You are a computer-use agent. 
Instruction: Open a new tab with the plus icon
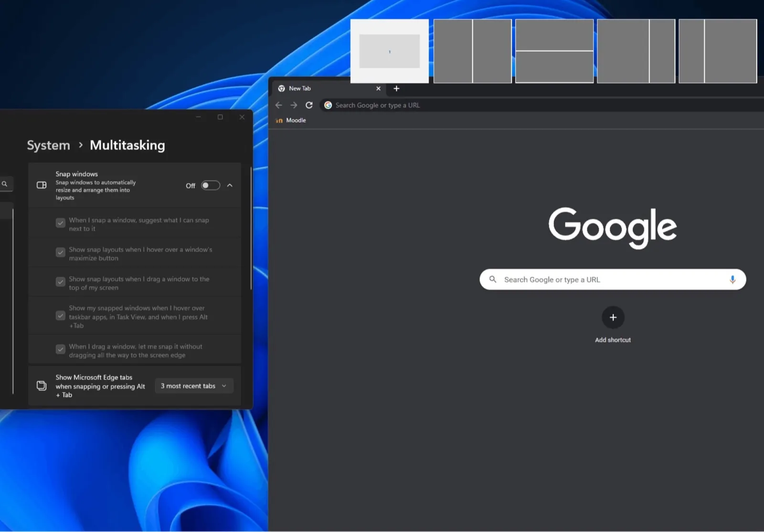click(397, 89)
